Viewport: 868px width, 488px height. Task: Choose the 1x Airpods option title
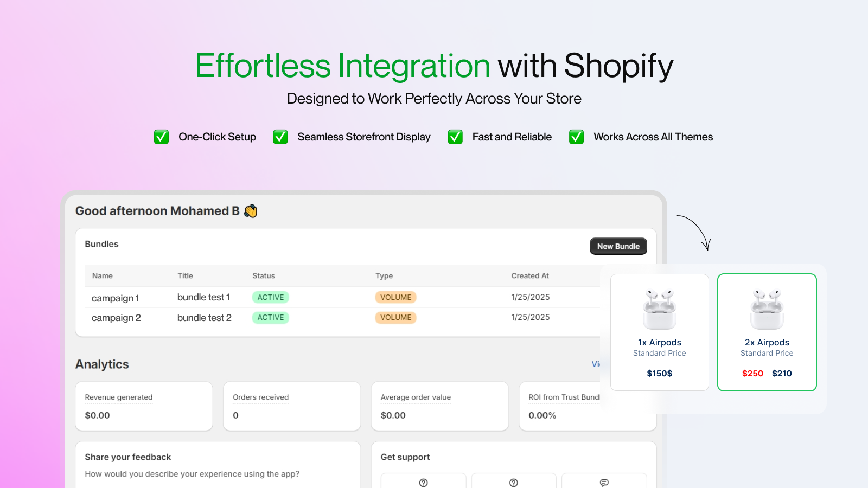[660, 342]
